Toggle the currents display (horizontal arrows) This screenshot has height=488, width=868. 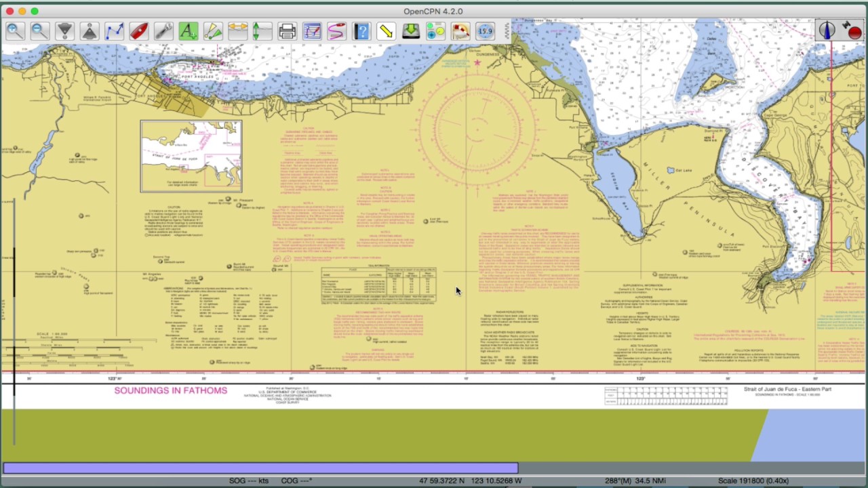point(237,31)
